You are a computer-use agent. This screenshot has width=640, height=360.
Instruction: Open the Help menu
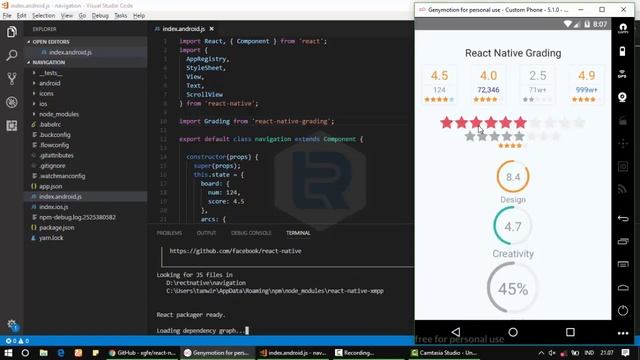(139, 16)
